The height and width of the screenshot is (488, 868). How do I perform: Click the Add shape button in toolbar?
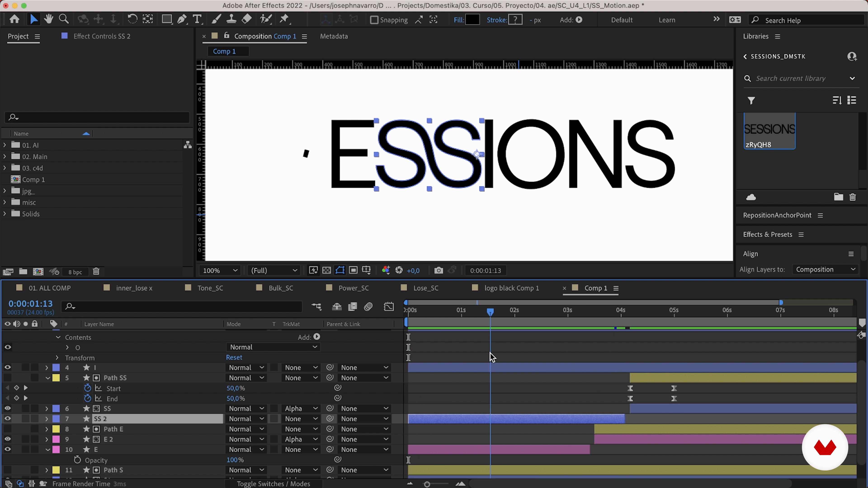(579, 20)
